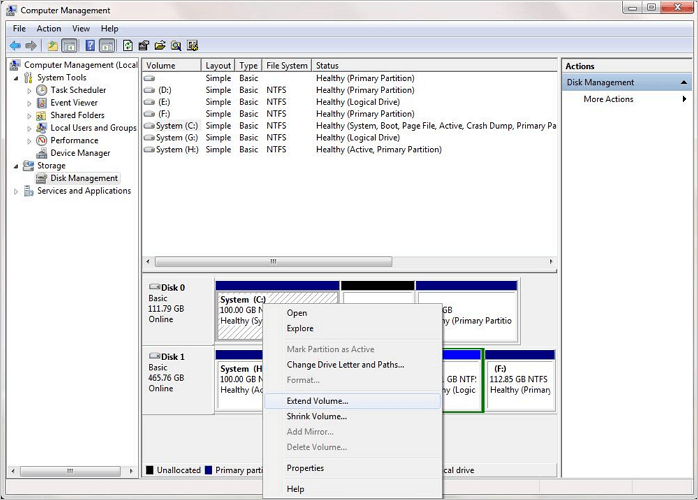Click the Back arrow in the toolbar
Image resolution: width=698 pixels, height=500 pixels.
(x=15, y=46)
